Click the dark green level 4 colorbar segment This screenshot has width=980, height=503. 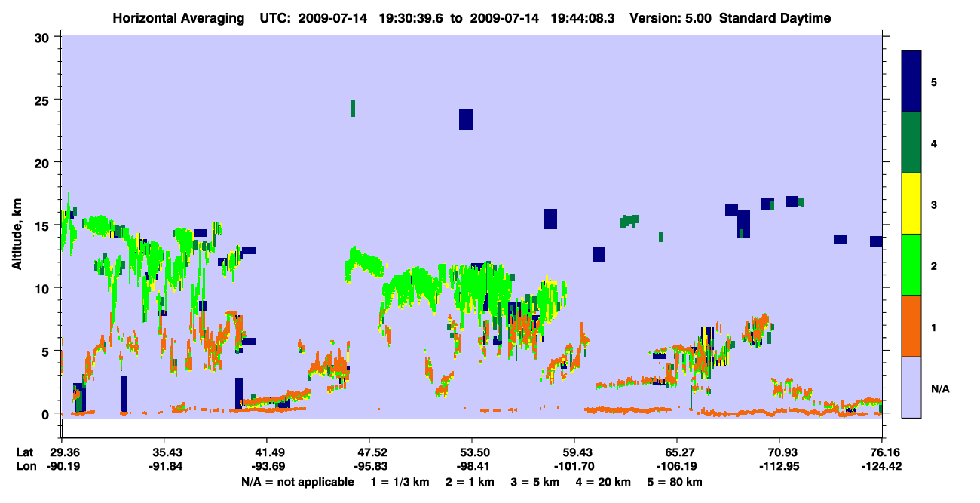coord(911,143)
